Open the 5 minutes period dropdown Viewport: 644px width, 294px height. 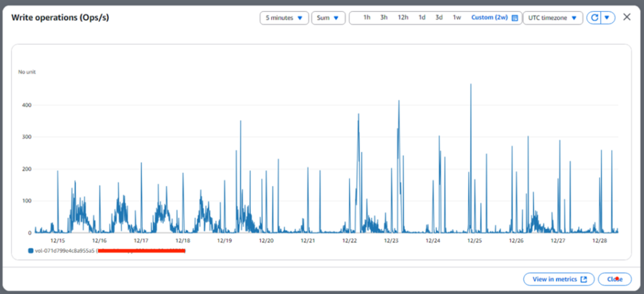point(284,18)
